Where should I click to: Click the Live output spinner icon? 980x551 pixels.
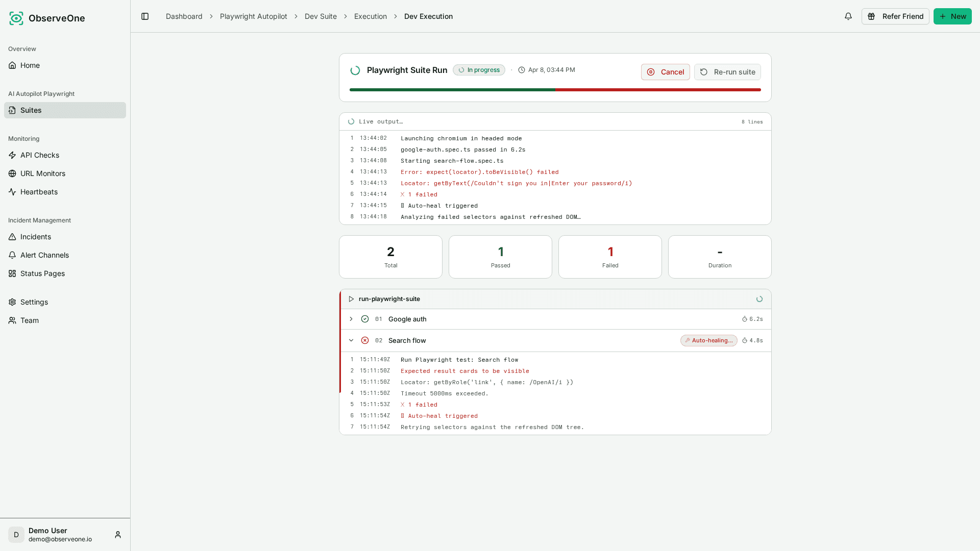pos(351,121)
